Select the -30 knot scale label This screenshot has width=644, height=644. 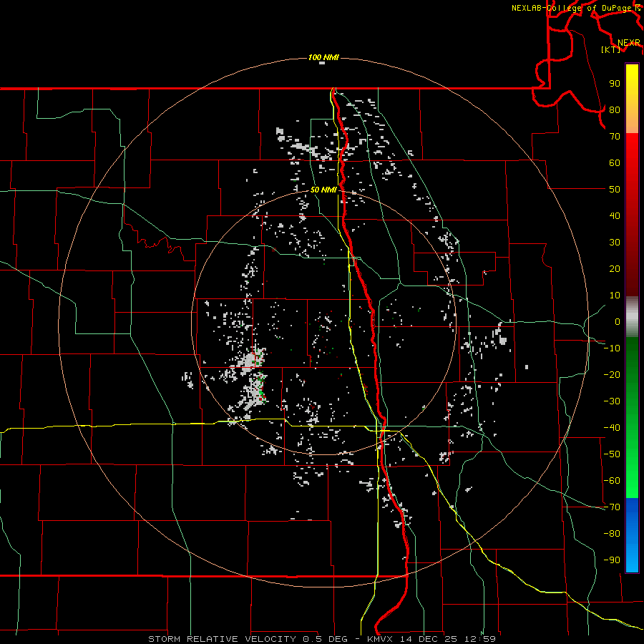(x=612, y=401)
